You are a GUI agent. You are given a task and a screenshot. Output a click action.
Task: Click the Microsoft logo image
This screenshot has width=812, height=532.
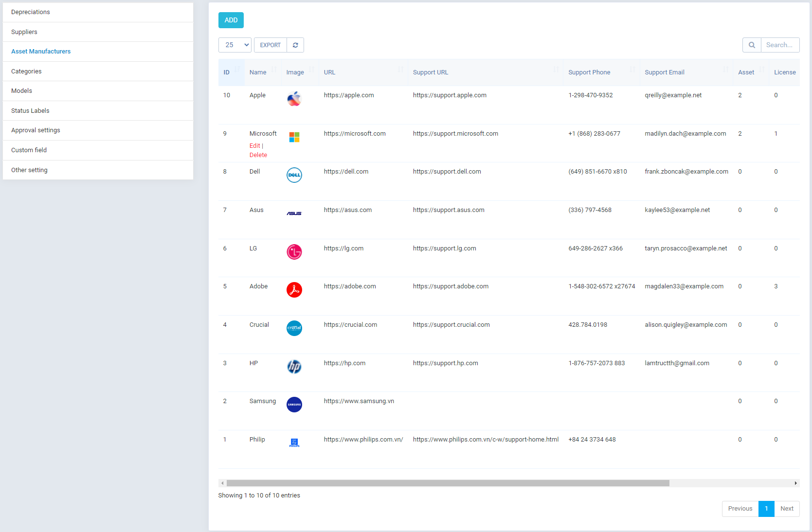click(294, 137)
